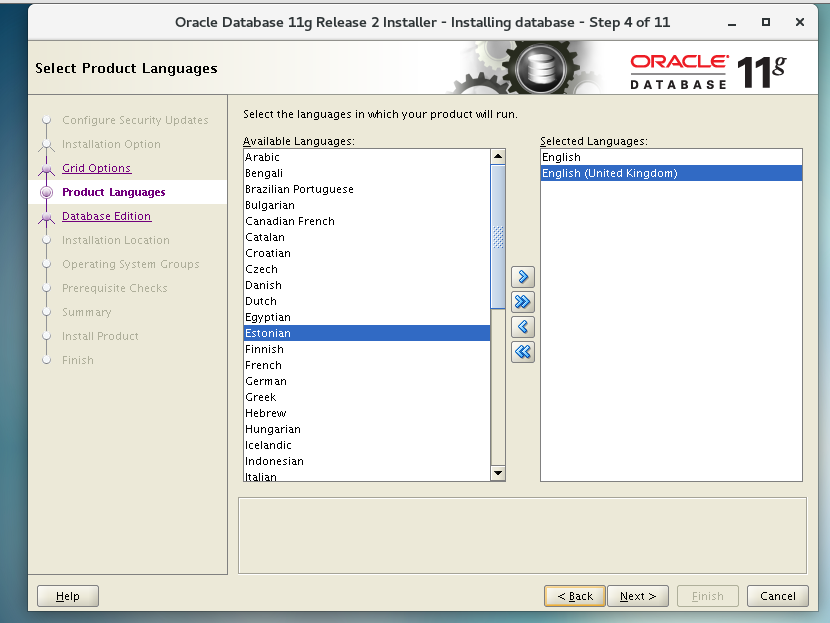Screen dimensions: 830x623
Task: Go to the Database Edition step
Action: pos(106,216)
